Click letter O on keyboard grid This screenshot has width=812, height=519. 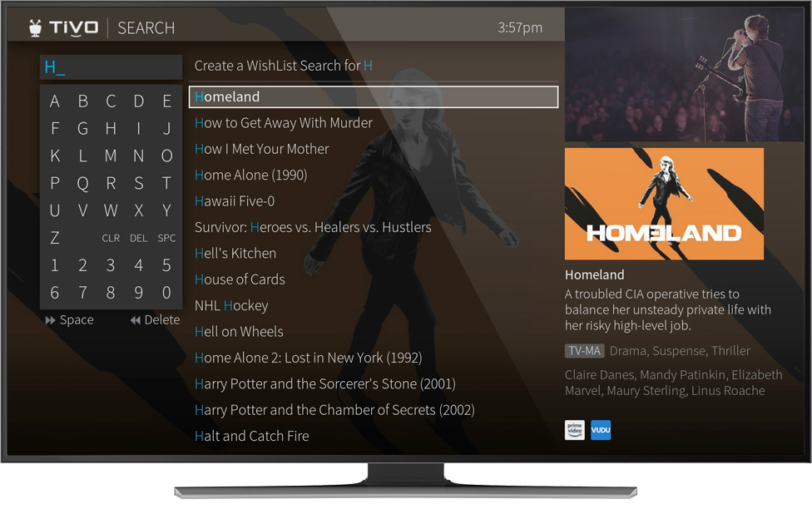point(166,156)
